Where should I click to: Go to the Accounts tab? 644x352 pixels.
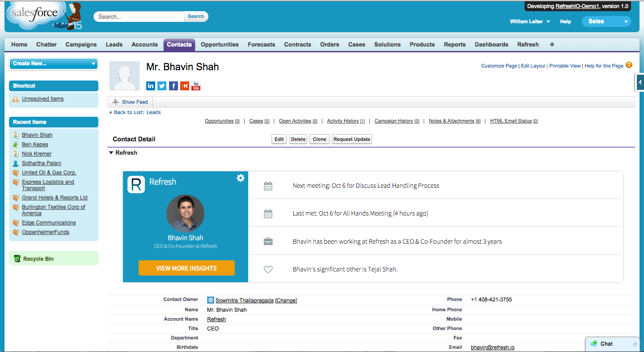[x=144, y=44]
